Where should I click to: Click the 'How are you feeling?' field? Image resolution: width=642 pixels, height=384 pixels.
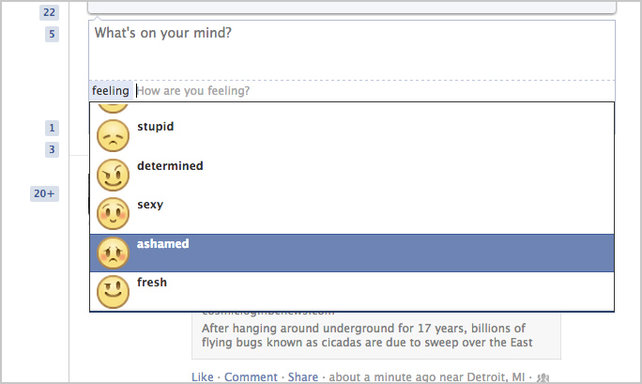click(x=374, y=91)
